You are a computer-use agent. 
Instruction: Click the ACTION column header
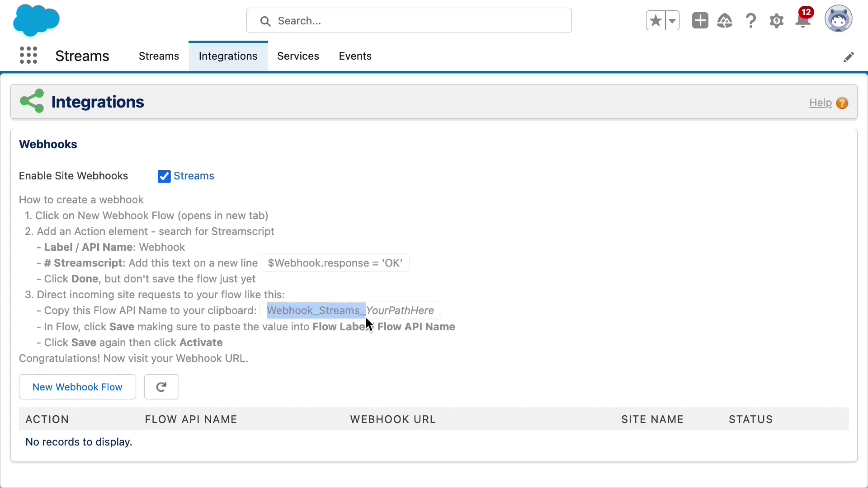click(47, 419)
